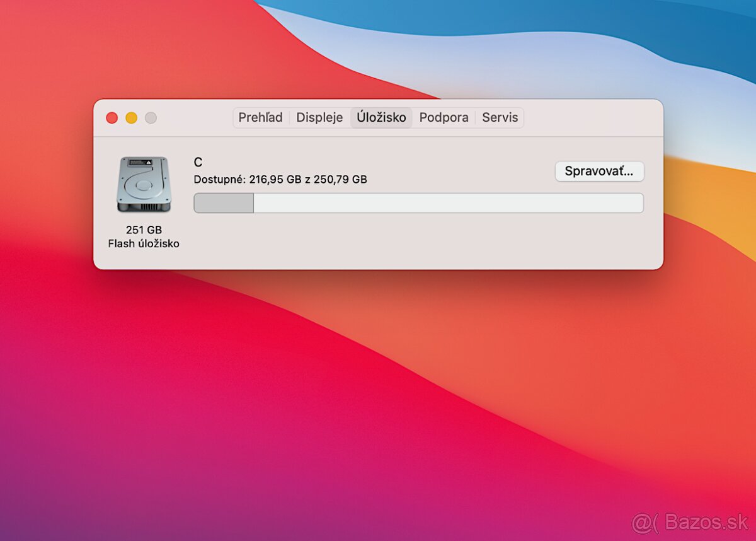Image resolution: width=756 pixels, height=541 pixels.
Task: Click the Flash úložisko label
Action: tap(144, 243)
